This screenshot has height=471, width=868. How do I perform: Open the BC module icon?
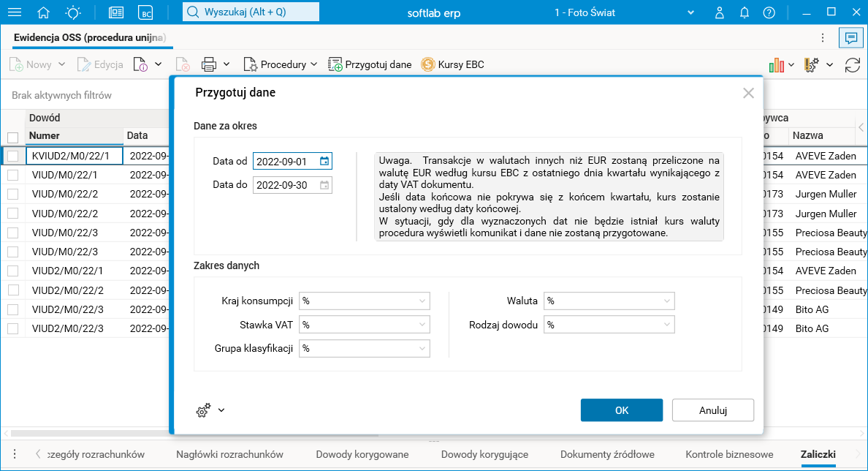pyautogui.click(x=145, y=12)
